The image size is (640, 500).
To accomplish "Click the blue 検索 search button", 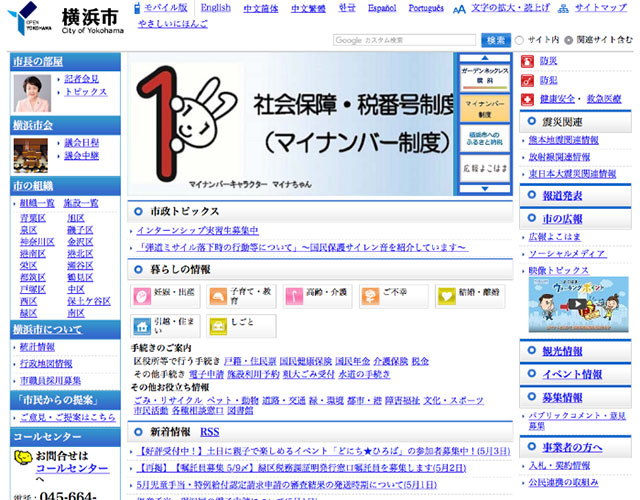I will point(496,40).
